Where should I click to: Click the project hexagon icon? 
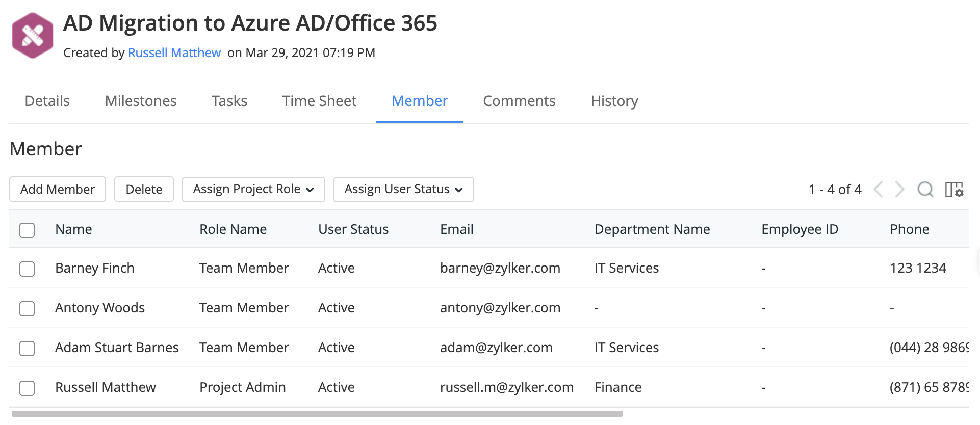pos(33,36)
